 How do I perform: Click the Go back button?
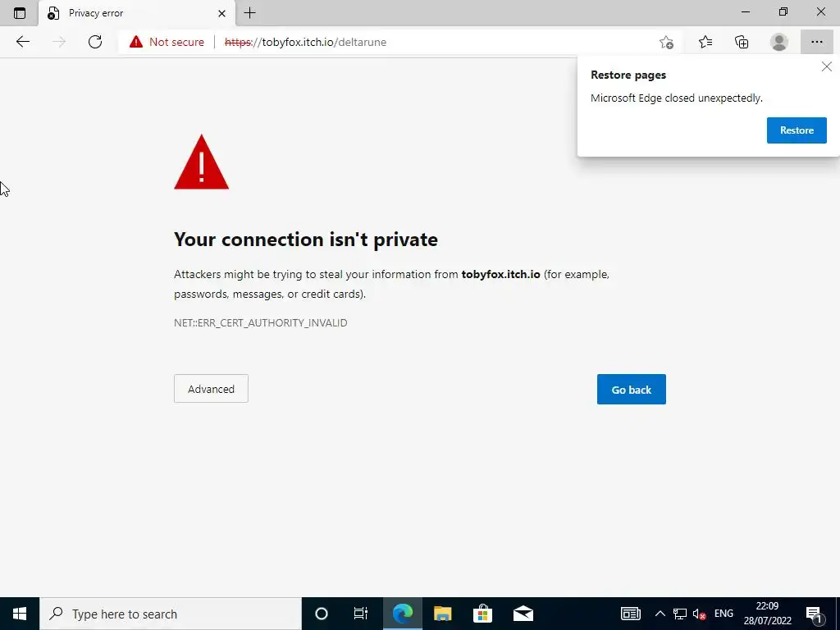click(x=631, y=390)
